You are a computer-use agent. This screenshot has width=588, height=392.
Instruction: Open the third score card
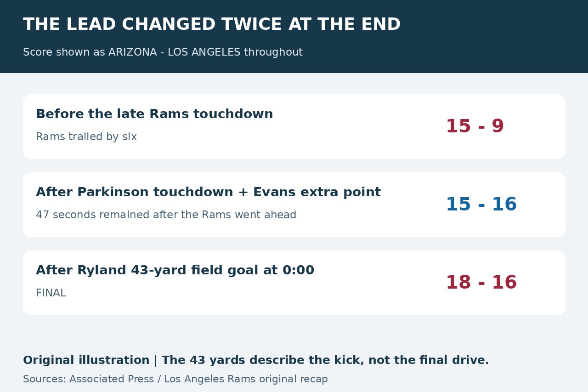click(294, 283)
